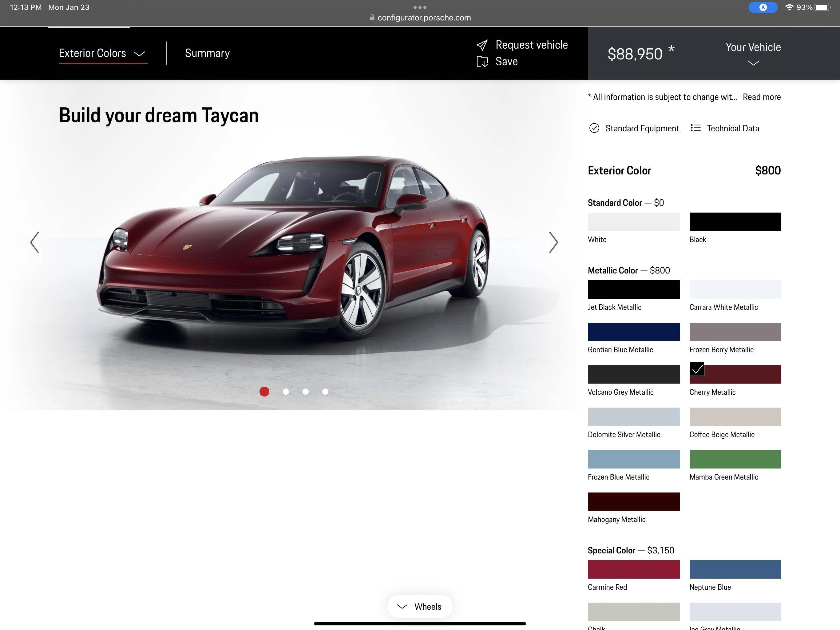
Task: Click the Wheels section expander button
Action: (420, 606)
